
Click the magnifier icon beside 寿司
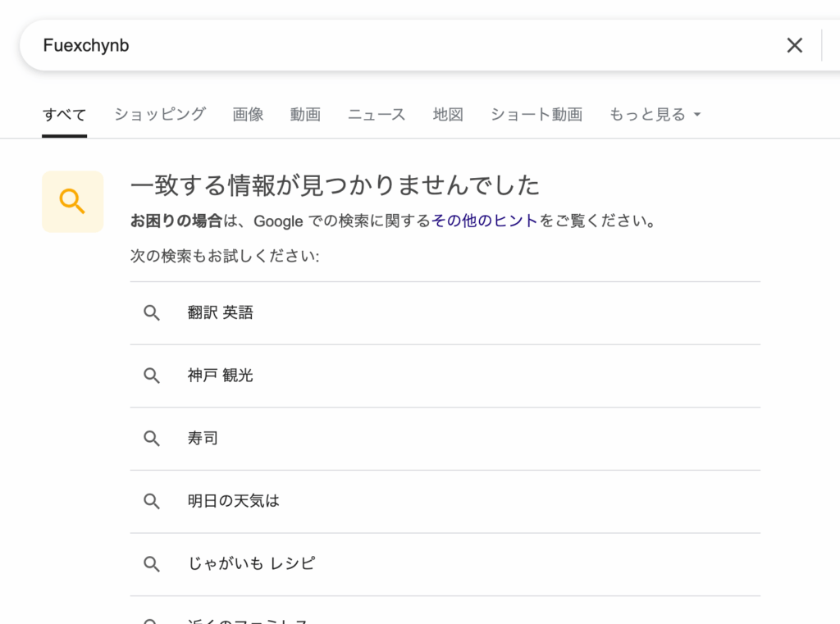click(152, 438)
